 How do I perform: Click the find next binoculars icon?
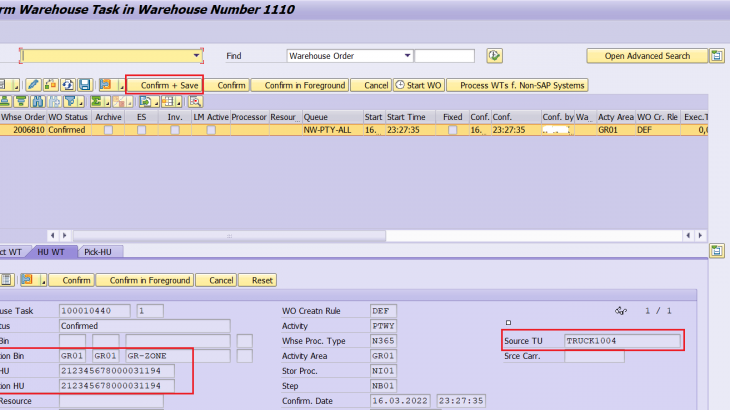(54, 101)
